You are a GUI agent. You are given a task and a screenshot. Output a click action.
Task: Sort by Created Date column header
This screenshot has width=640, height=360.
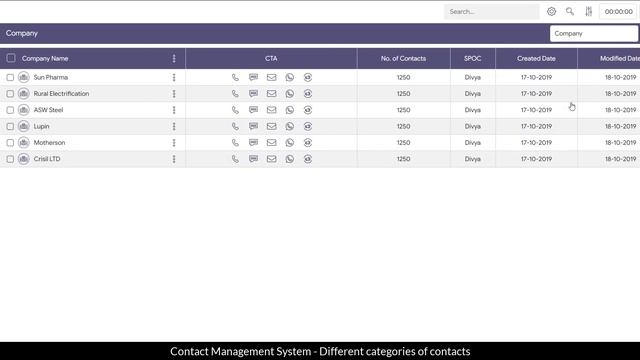536,58
